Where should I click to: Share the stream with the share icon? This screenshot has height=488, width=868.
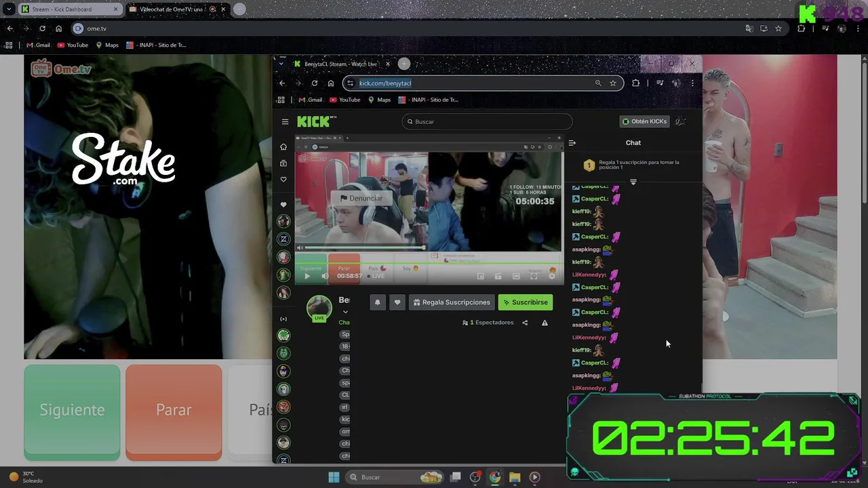tap(525, 323)
